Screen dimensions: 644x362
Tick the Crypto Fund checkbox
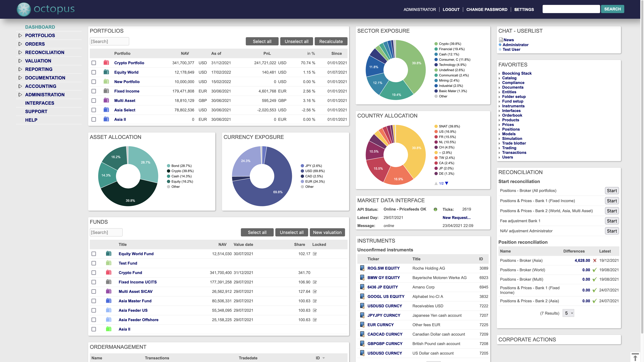click(94, 273)
